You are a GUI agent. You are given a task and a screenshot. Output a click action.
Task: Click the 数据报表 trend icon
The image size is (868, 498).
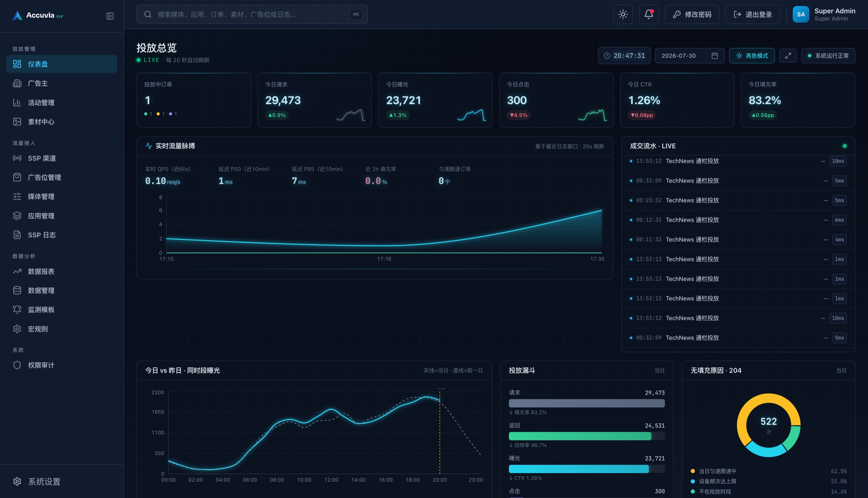pyautogui.click(x=17, y=271)
